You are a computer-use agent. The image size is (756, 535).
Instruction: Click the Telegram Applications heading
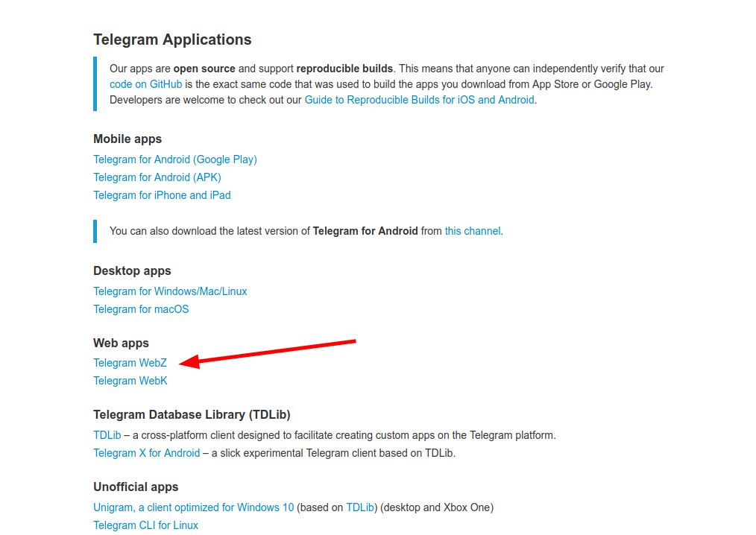click(x=173, y=39)
